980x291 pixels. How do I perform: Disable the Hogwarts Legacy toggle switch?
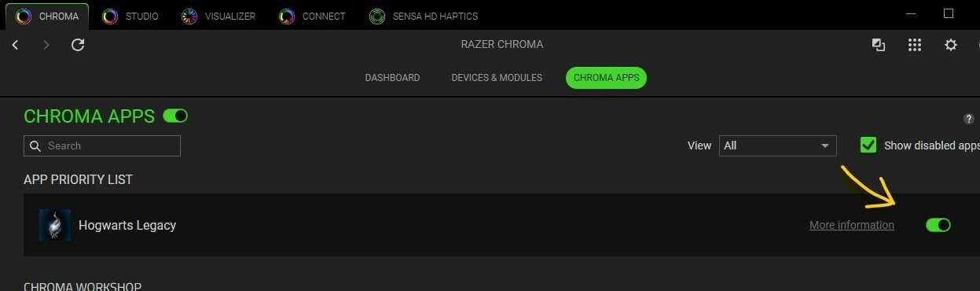pos(938,225)
